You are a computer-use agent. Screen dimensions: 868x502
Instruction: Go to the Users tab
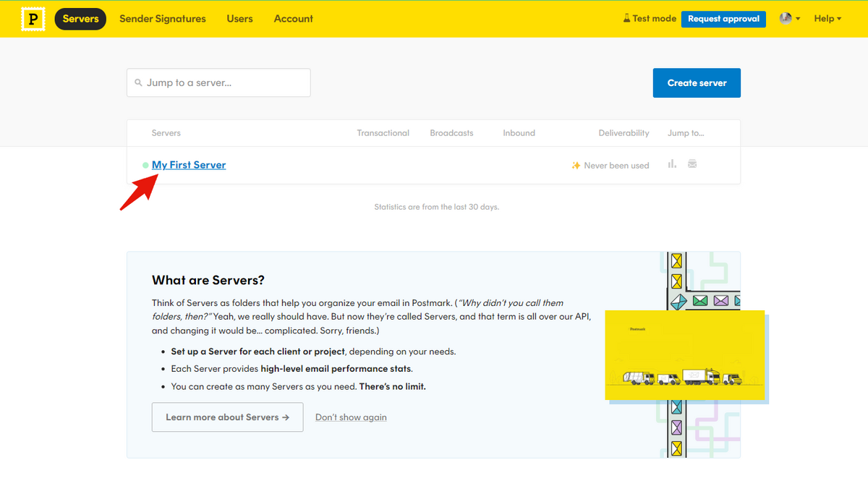(x=239, y=19)
